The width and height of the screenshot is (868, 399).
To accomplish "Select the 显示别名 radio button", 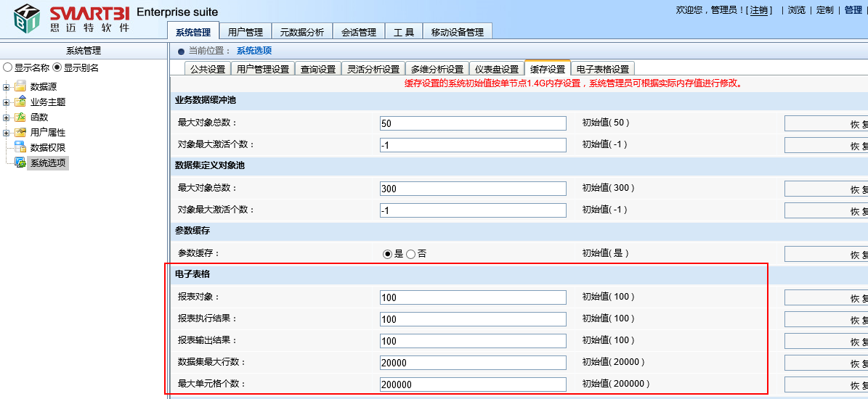I will pos(57,67).
